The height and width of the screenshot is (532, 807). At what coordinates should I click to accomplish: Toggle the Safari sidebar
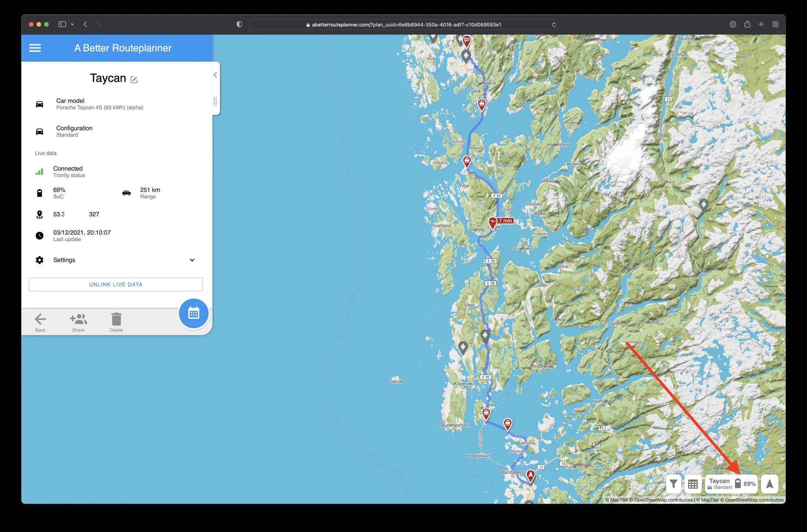pos(62,24)
